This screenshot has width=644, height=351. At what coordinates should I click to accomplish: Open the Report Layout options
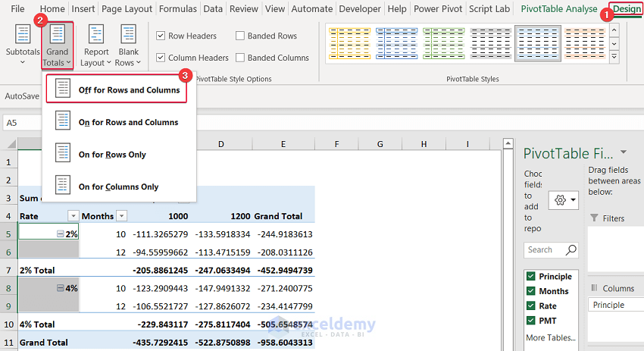pyautogui.click(x=96, y=45)
